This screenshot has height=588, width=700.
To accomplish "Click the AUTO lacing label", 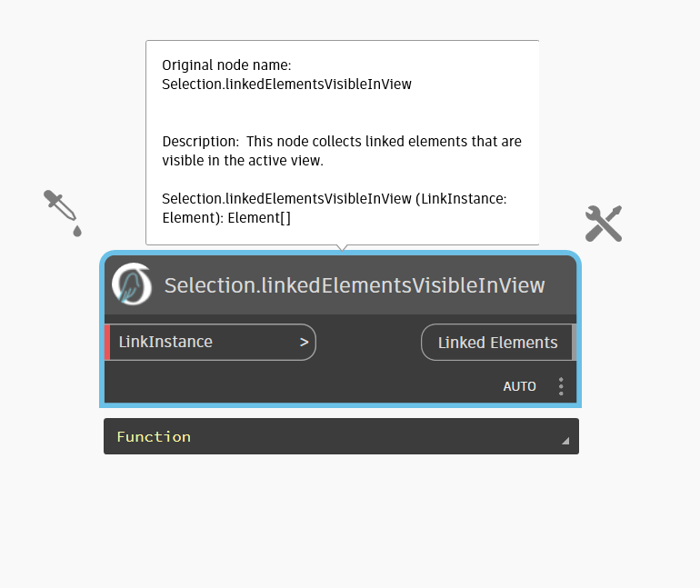I will 520,386.
